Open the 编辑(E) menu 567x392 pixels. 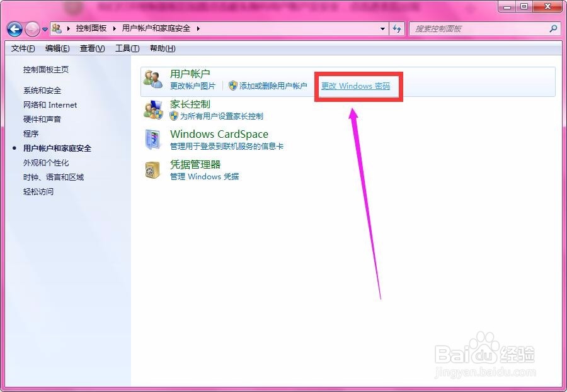pos(57,48)
